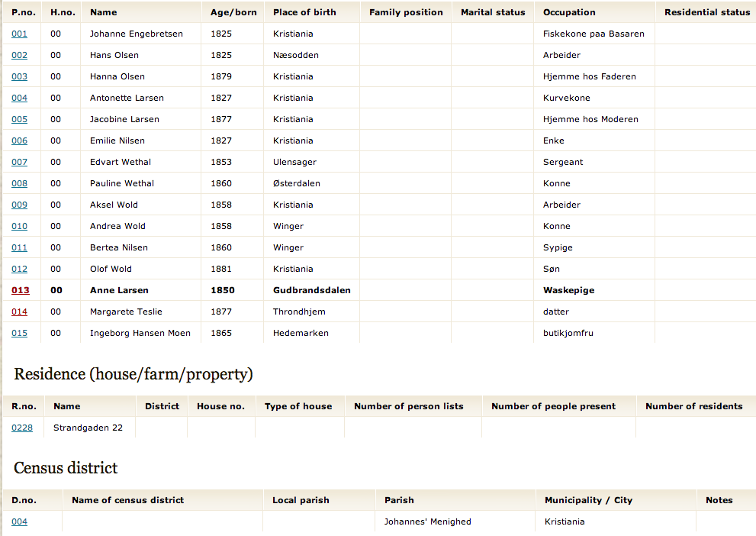The image size is (756, 536).
Task: Open person record 010
Action: tap(19, 226)
